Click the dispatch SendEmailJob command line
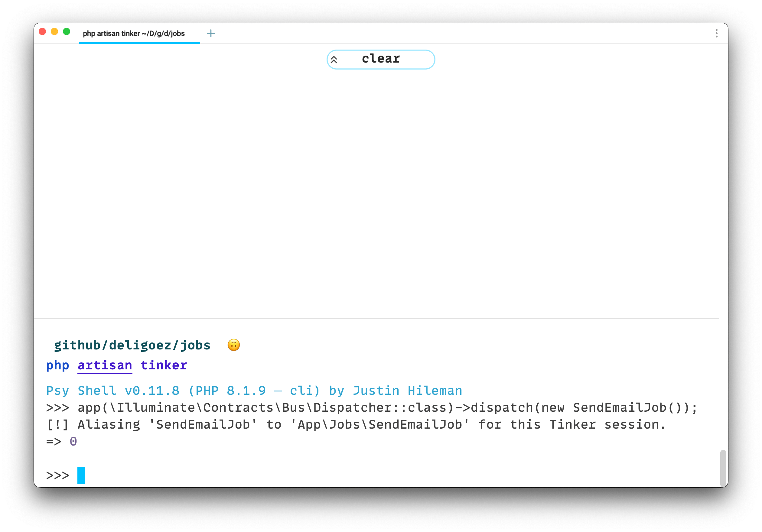The height and width of the screenshot is (532, 762). (x=372, y=408)
